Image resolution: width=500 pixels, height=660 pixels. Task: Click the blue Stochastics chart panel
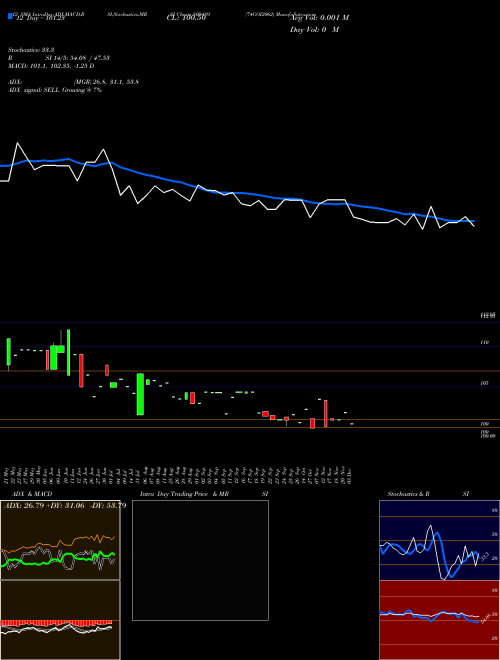pyautogui.click(x=439, y=540)
